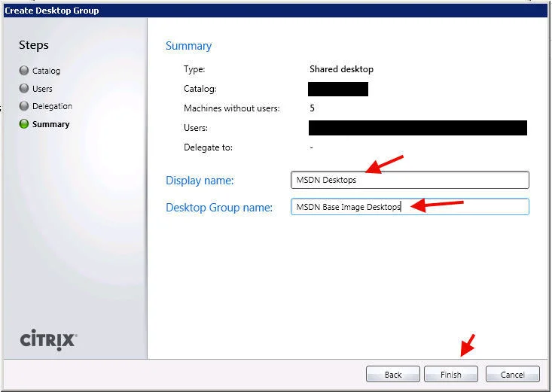Click the 'Catalog:' summary label
552x392 pixels.
pos(200,89)
